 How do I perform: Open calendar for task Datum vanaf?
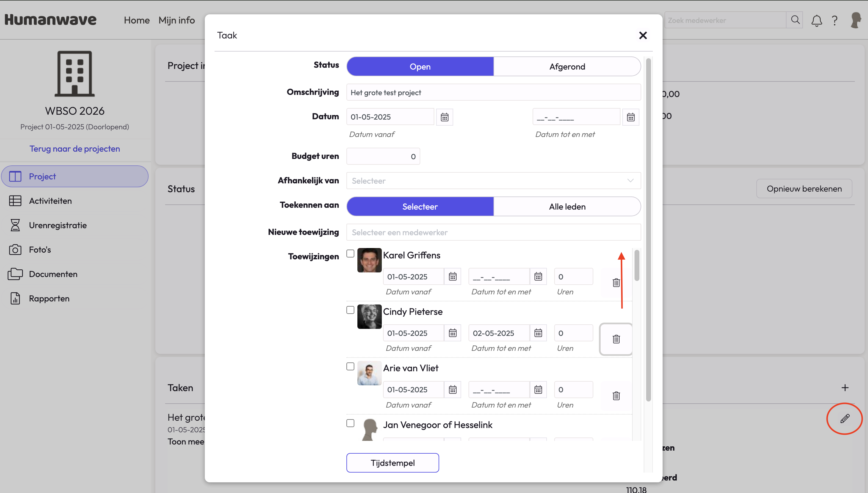(x=444, y=117)
